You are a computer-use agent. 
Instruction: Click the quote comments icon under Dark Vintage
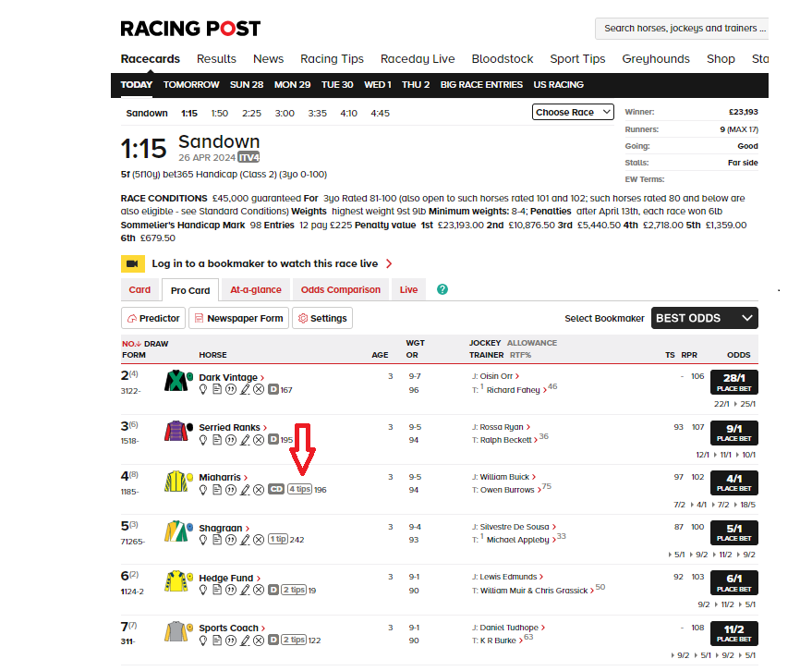231,389
